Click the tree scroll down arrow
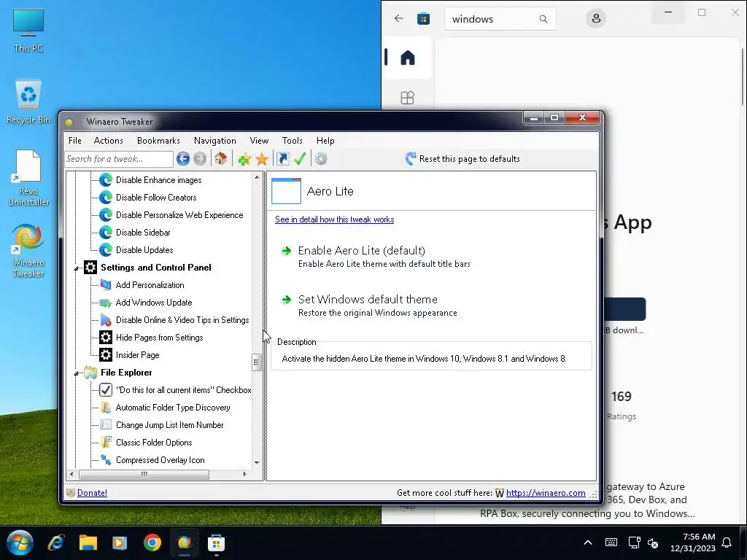This screenshot has width=747, height=560. (257, 462)
